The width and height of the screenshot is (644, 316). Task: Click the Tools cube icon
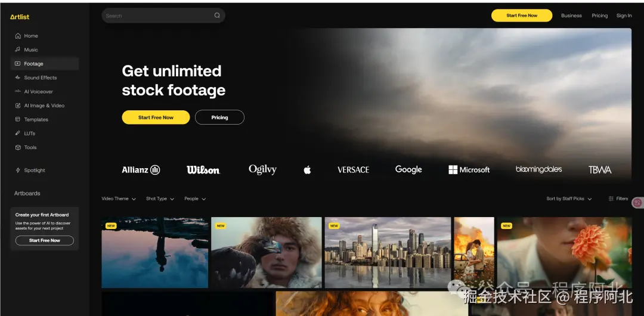pos(18,147)
